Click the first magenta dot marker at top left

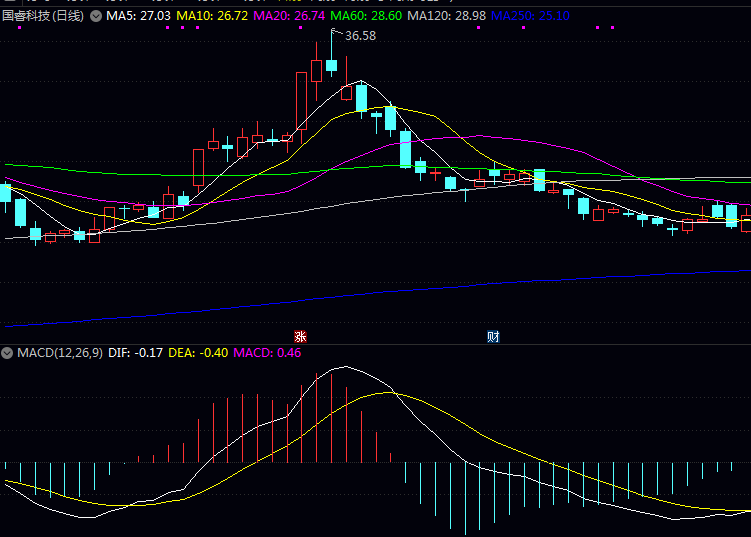[x=168, y=27]
